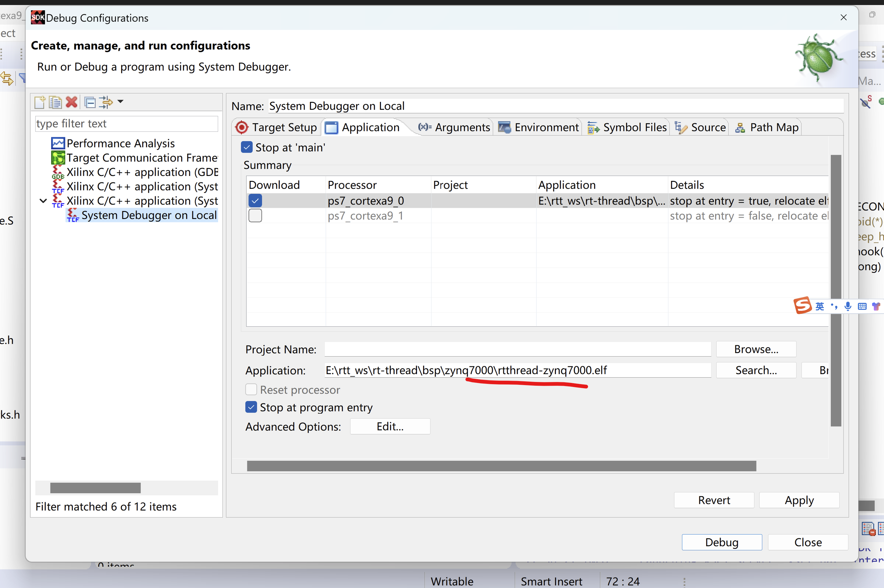The width and height of the screenshot is (884, 588).
Task: Switch to the Path Map tab
Action: coord(767,128)
